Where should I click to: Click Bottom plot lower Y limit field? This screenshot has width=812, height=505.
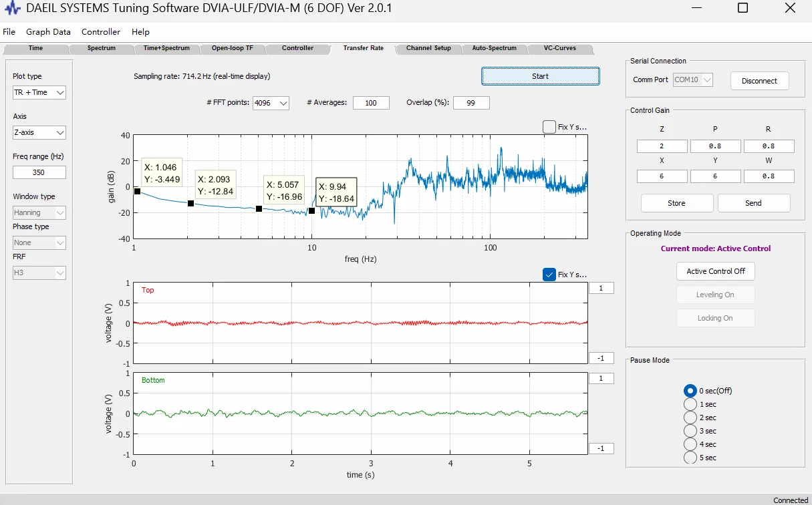pos(601,448)
